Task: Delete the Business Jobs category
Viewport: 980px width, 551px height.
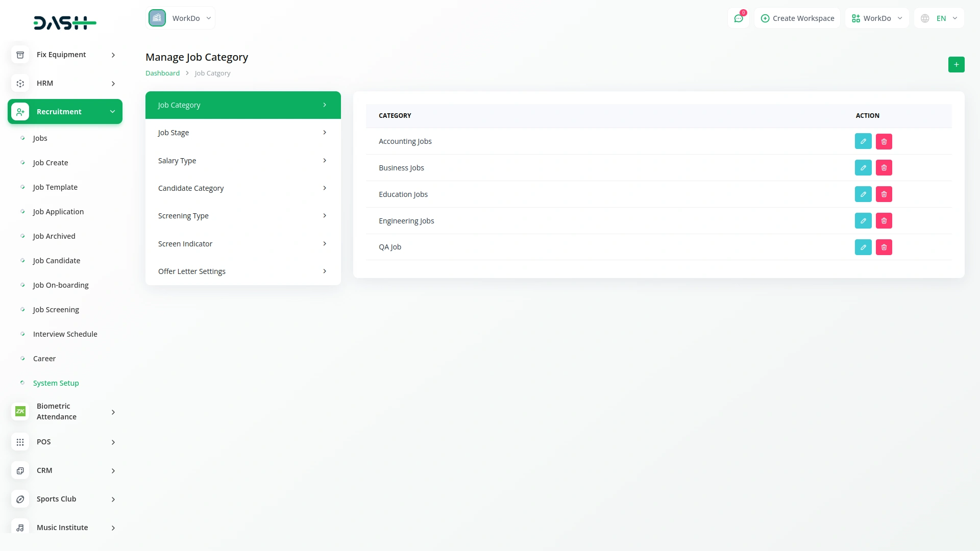Action: point(884,168)
